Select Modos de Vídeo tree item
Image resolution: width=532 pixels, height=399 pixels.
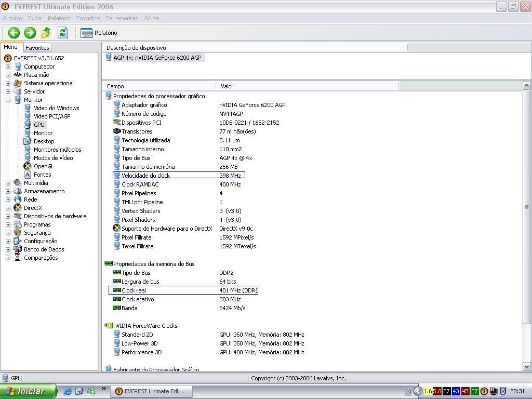54,158
